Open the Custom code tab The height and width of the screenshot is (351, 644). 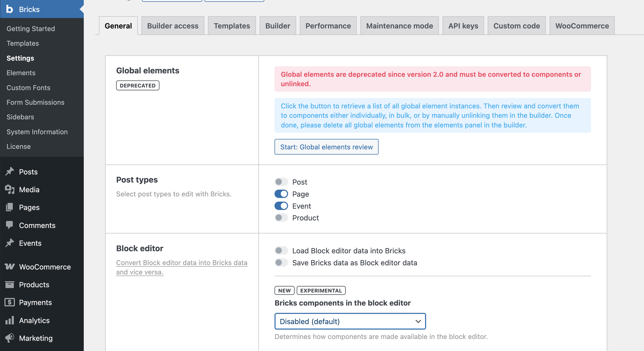(516, 26)
